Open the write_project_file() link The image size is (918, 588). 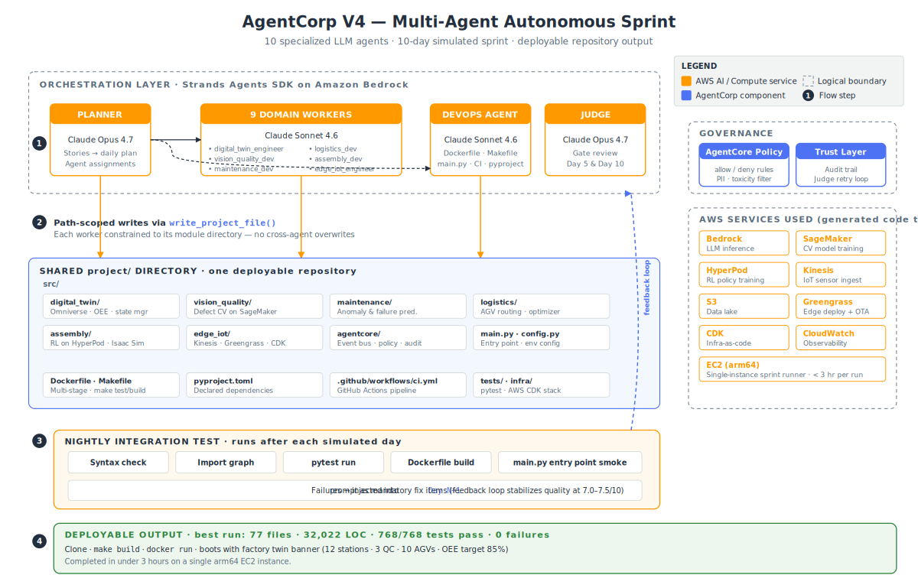[222, 223]
